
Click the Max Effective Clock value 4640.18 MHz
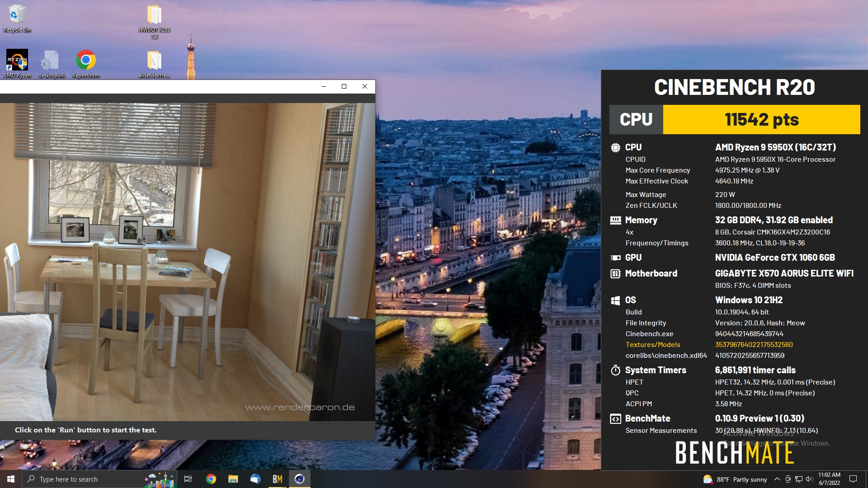click(734, 181)
